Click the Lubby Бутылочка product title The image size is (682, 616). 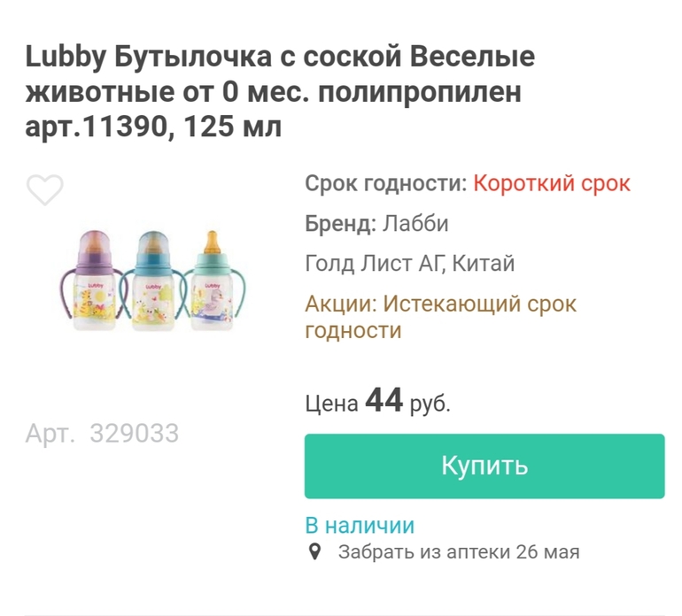280,58
